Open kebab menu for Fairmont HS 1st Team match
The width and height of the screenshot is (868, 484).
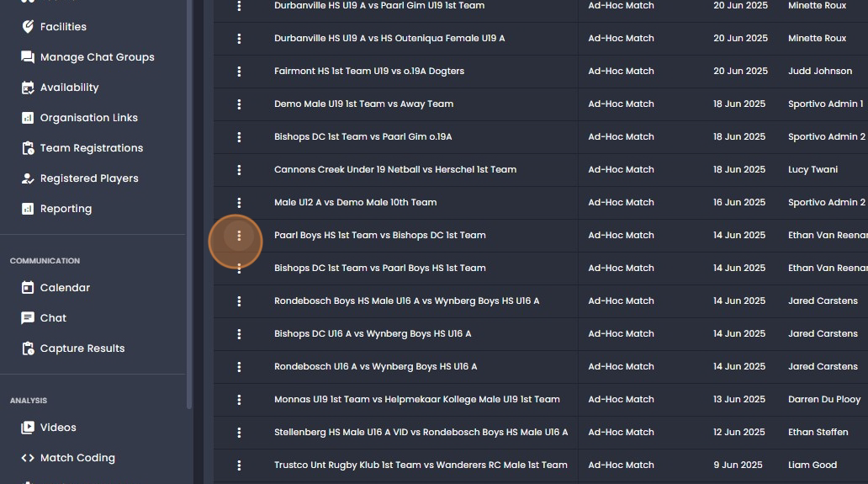(x=239, y=72)
